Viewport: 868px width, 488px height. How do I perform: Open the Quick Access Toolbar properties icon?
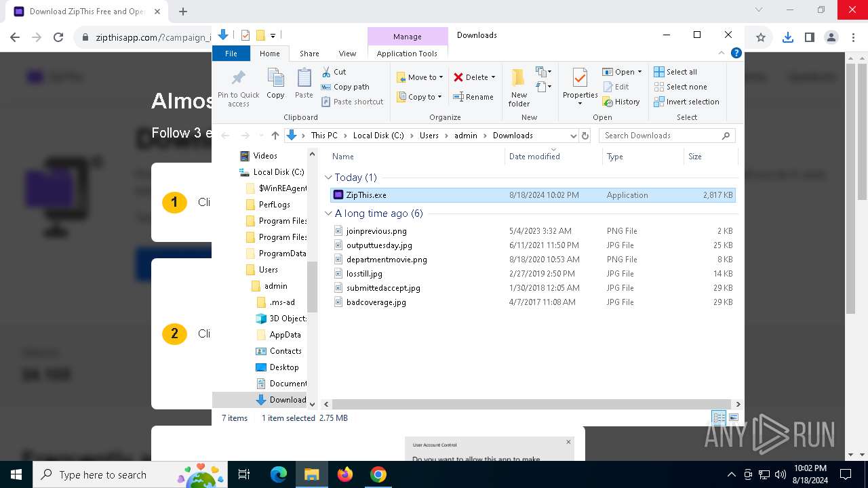tap(245, 35)
